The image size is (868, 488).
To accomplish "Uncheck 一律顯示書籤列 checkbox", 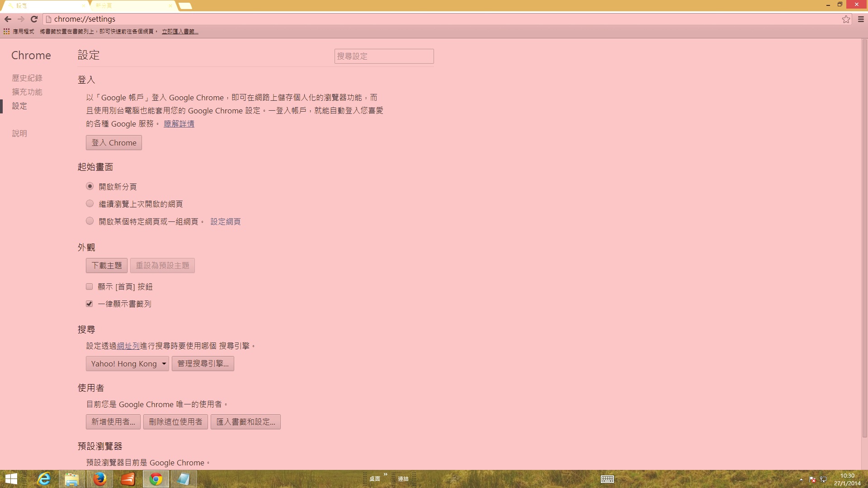I will 90,304.
